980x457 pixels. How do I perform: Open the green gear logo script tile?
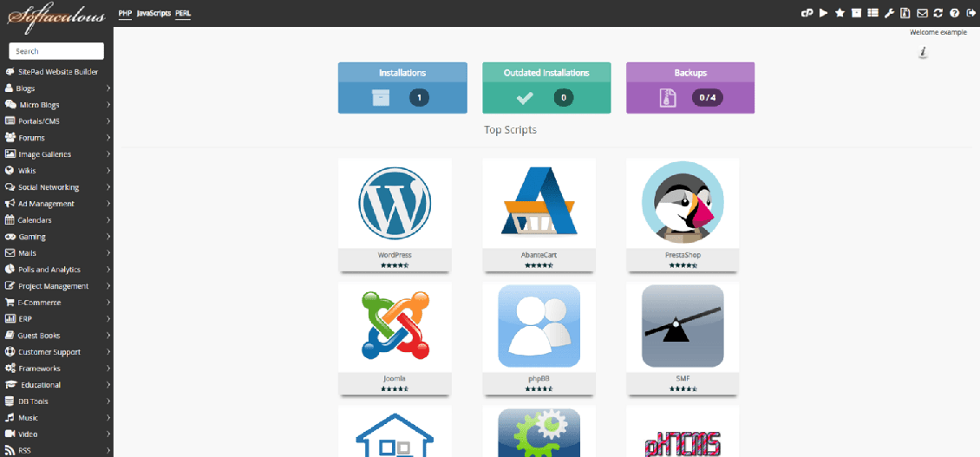pyautogui.click(x=539, y=431)
